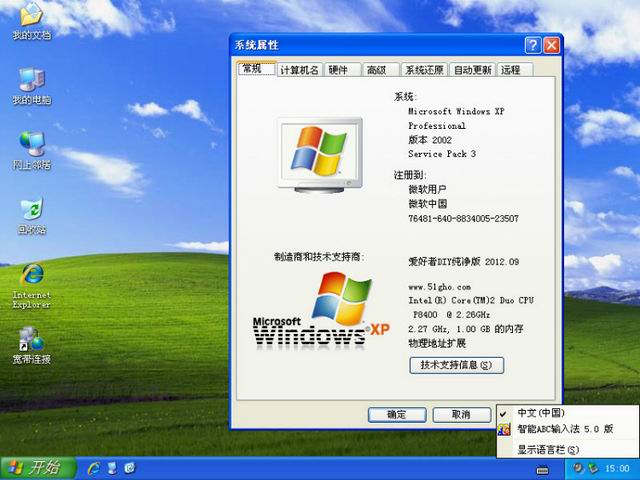Image resolution: width=640 pixels, height=480 pixels.
Task: Switch to the 系统还原 tab
Action: click(424, 70)
